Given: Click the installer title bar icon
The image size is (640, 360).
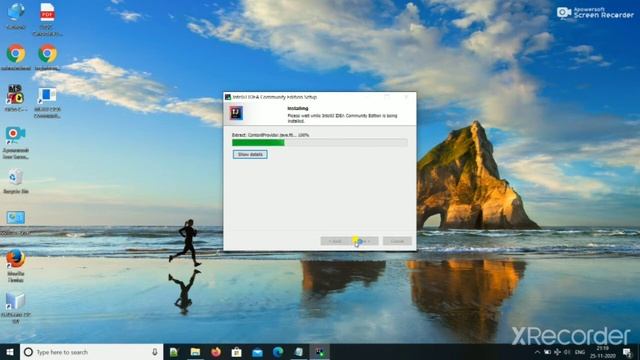Looking at the screenshot, I should click(x=228, y=97).
